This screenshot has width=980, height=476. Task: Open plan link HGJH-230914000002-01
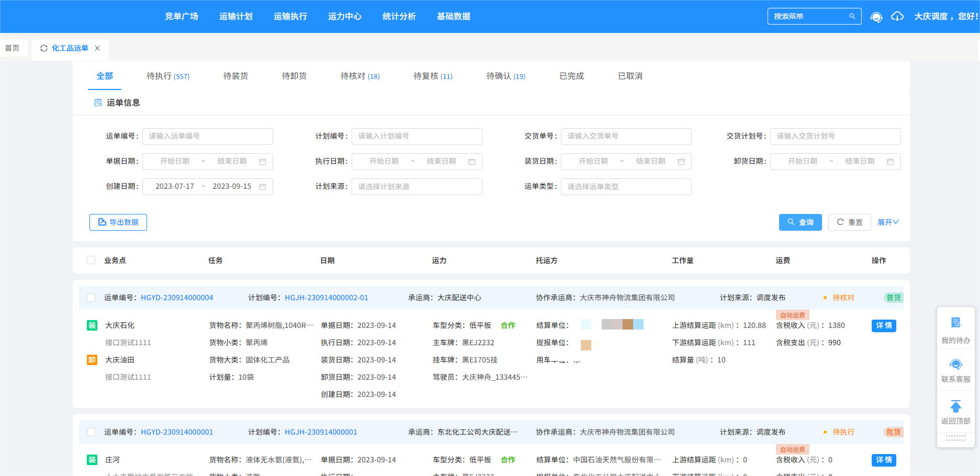tap(326, 298)
